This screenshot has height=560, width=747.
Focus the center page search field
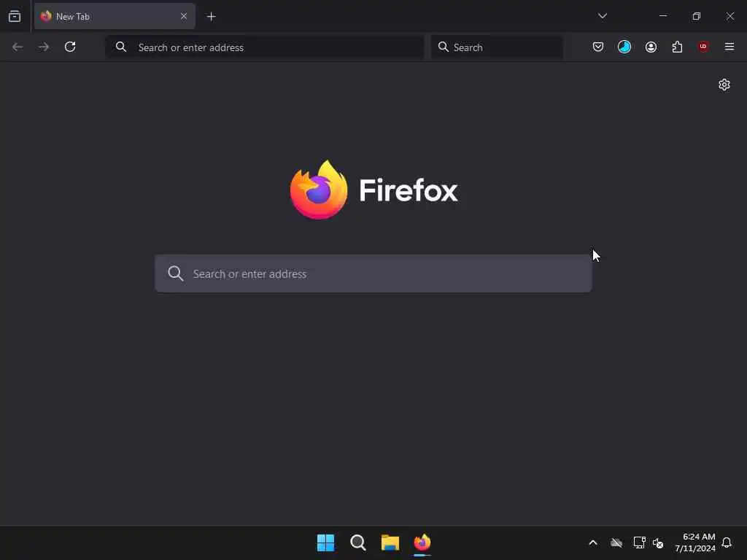[x=373, y=273]
